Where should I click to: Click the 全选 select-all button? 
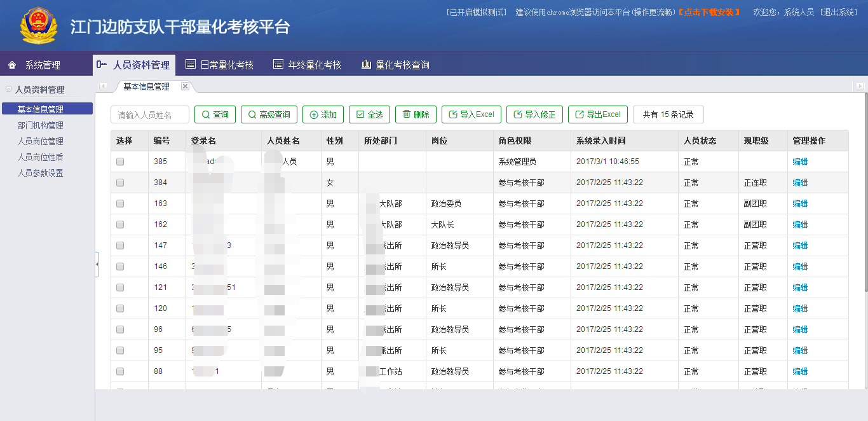pos(369,114)
